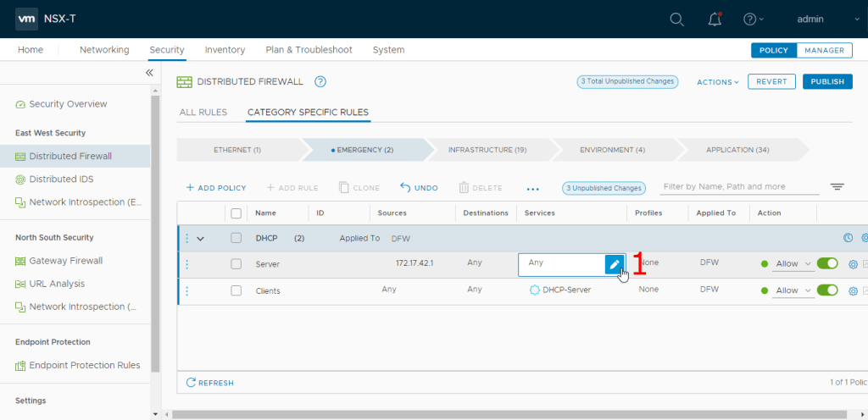The height and width of the screenshot is (420, 868).
Task: Expand the Actions dropdown menu
Action: point(718,82)
